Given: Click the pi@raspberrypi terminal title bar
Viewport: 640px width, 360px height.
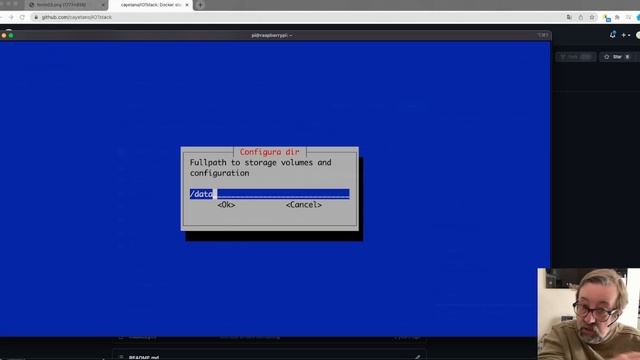Looking at the screenshot, I should tap(271, 36).
